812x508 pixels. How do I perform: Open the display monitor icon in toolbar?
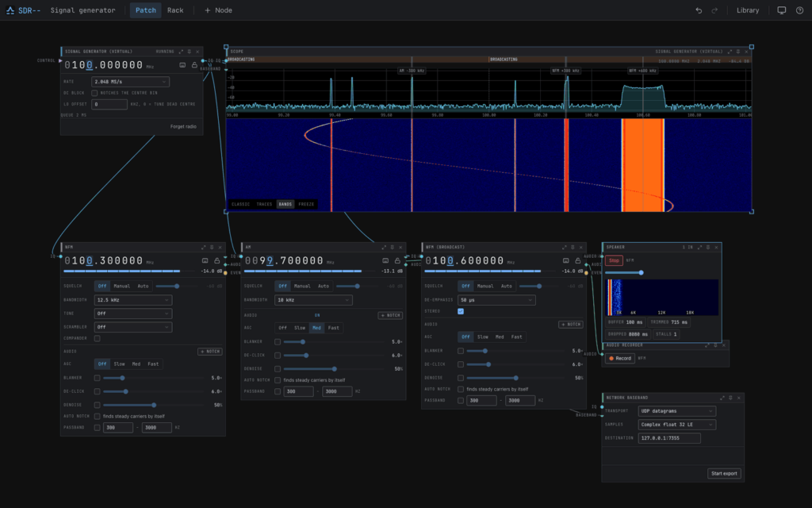(781, 10)
